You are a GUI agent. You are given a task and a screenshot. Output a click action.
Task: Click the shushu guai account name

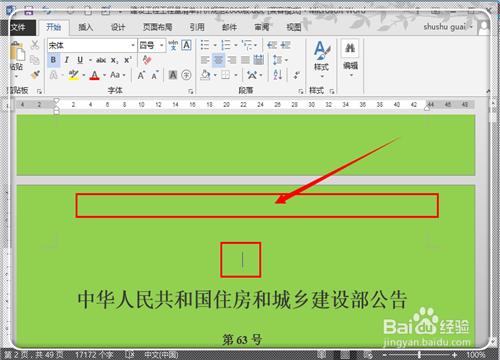click(x=445, y=27)
